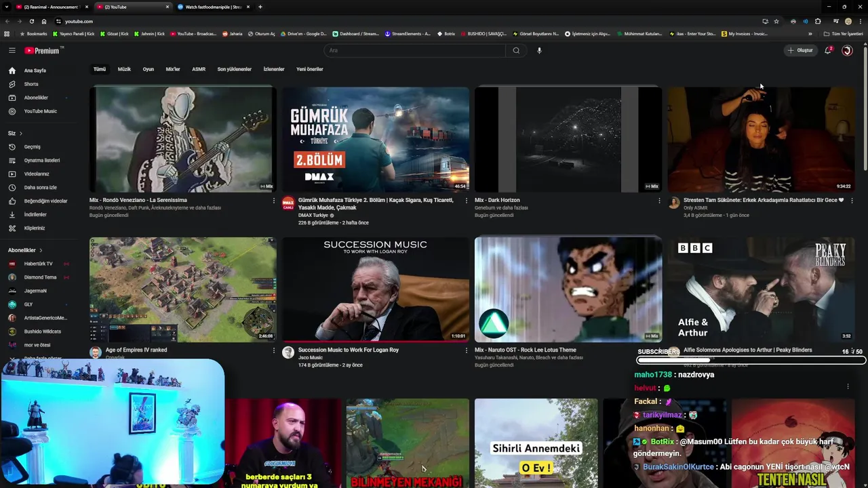Viewport: 868px width, 488px height.
Task: Expand the Abonelikler section chevron
Action: point(41,250)
